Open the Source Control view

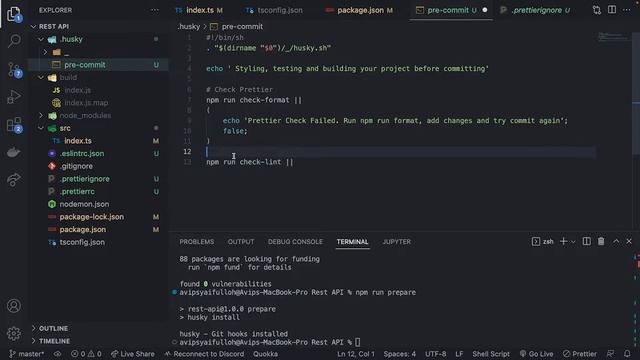[14, 70]
